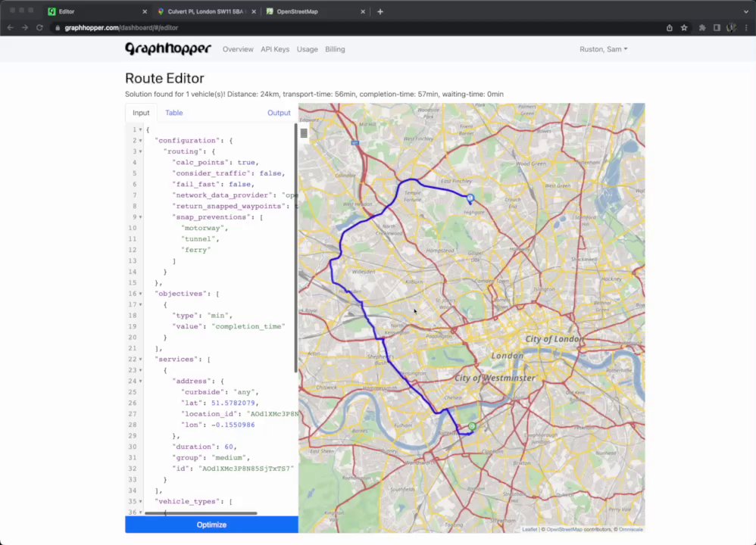This screenshot has width=756, height=545.
Task: Go forward with the browser forward arrow
Action: [24, 28]
